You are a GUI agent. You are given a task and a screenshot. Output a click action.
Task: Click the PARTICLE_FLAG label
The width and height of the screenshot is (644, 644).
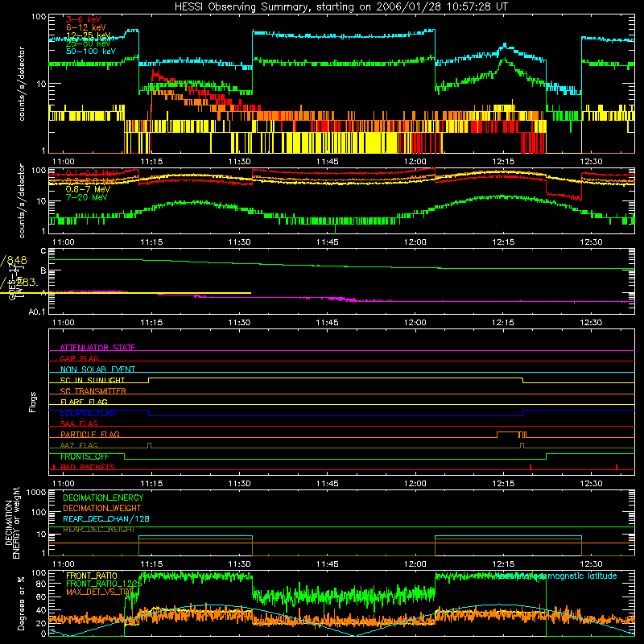(x=90, y=434)
